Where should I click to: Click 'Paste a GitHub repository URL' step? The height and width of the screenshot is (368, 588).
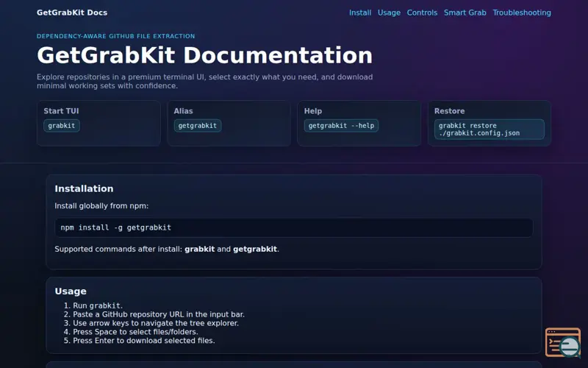coord(159,314)
